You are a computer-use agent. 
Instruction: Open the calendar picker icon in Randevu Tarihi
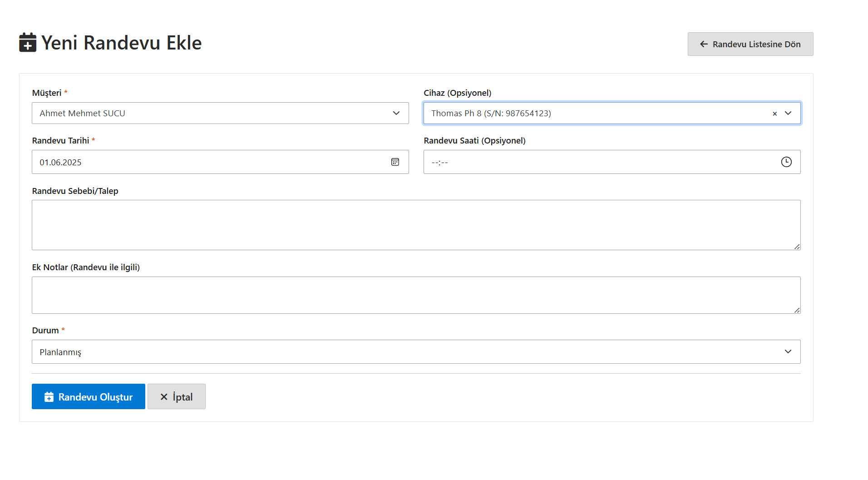click(395, 162)
